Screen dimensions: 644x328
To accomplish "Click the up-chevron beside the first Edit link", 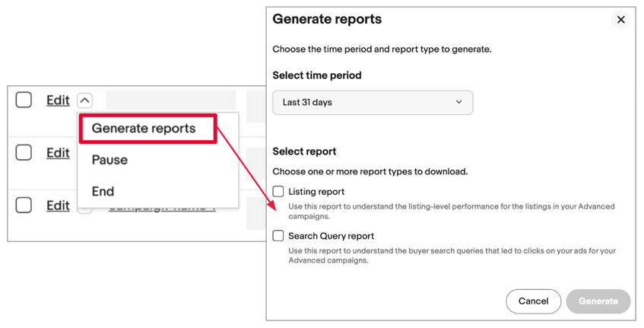I will tap(84, 100).
